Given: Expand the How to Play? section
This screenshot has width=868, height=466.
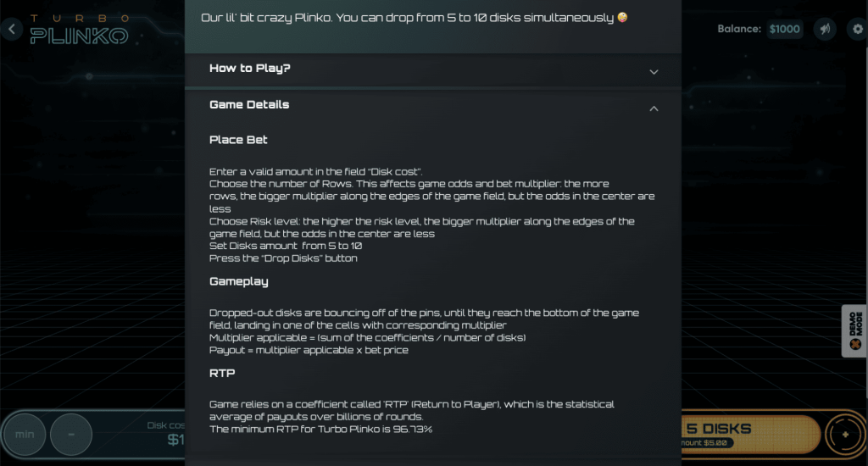Looking at the screenshot, I should [654, 72].
